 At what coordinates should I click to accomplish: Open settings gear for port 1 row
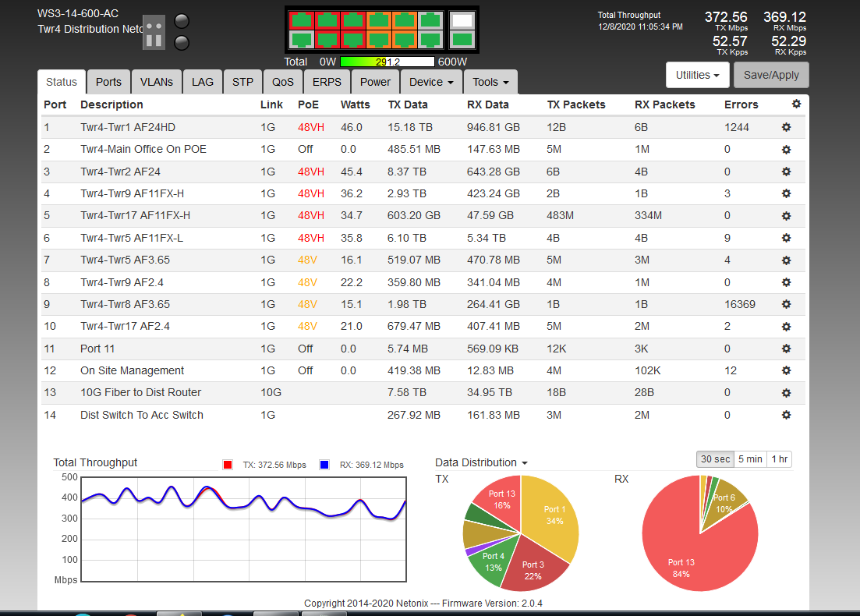[x=786, y=127]
